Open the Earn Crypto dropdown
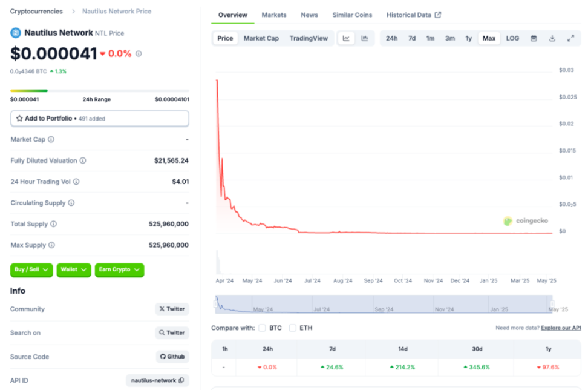 119,269
